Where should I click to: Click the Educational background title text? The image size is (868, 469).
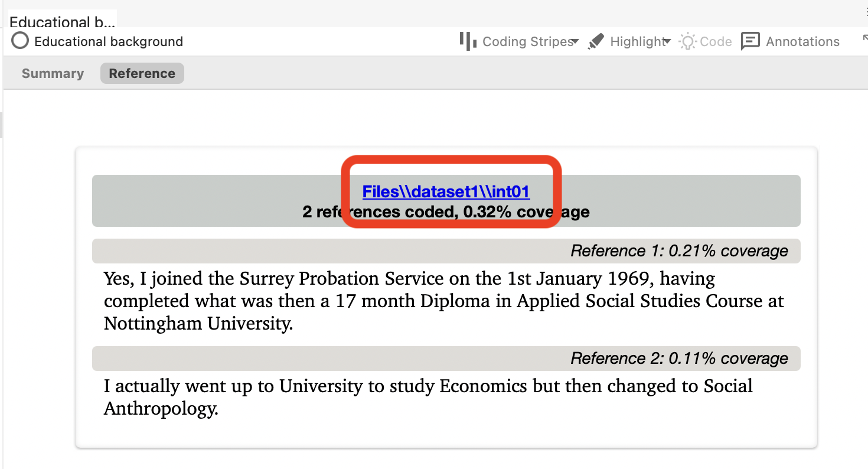coord(109,41)
